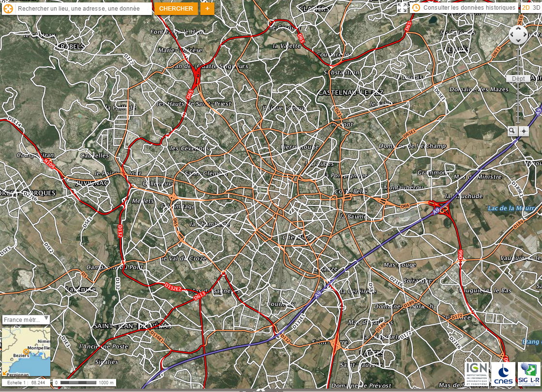Image resolution: width=542 pixels, height=392 pixels.
Task: Pan map south with down arrow
Action: (x=518, y=42)
